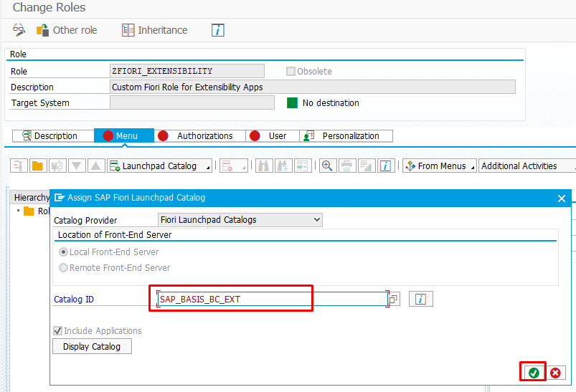The height and width of the screenshot is (392, 576).
Task: Click the grayed move node icon
Action: (x=57, y=166)
